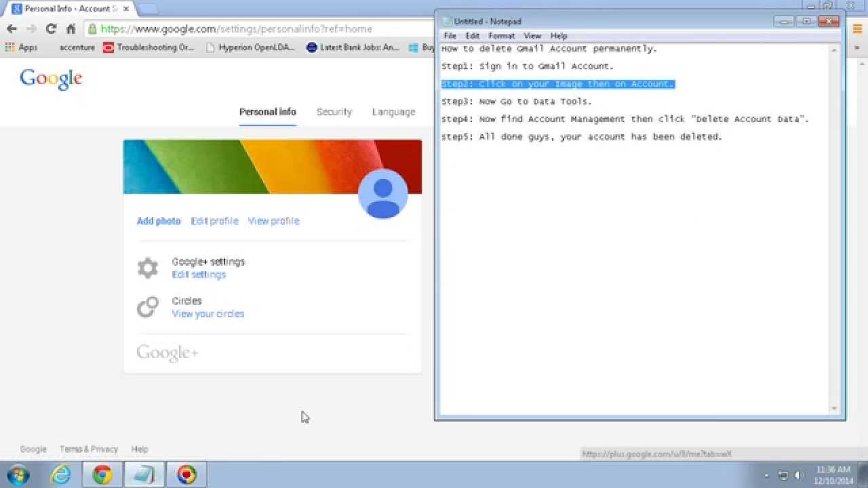This screenshot has width=868, height=488.
Task: Click Notepad scrollbar up arrow
Action: tap(834, 50)
